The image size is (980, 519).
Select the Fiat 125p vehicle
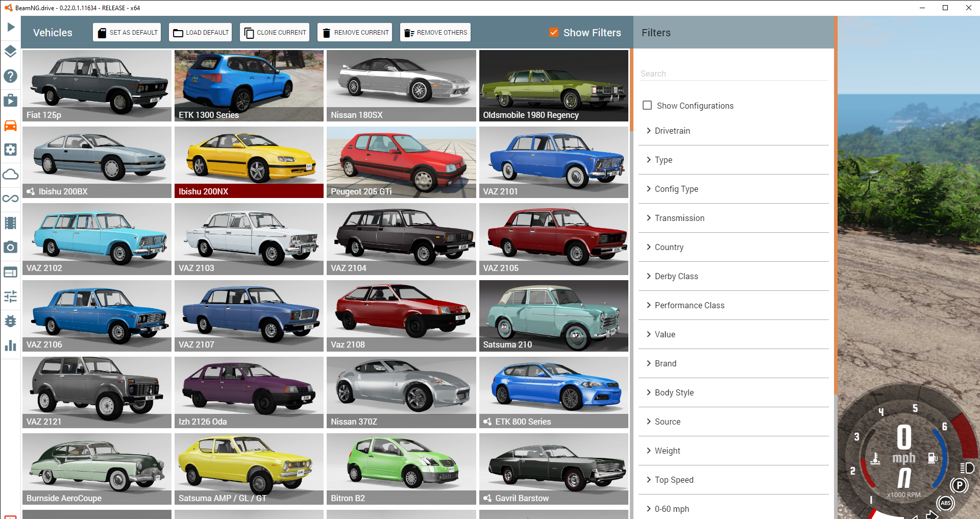pos(97,86)
